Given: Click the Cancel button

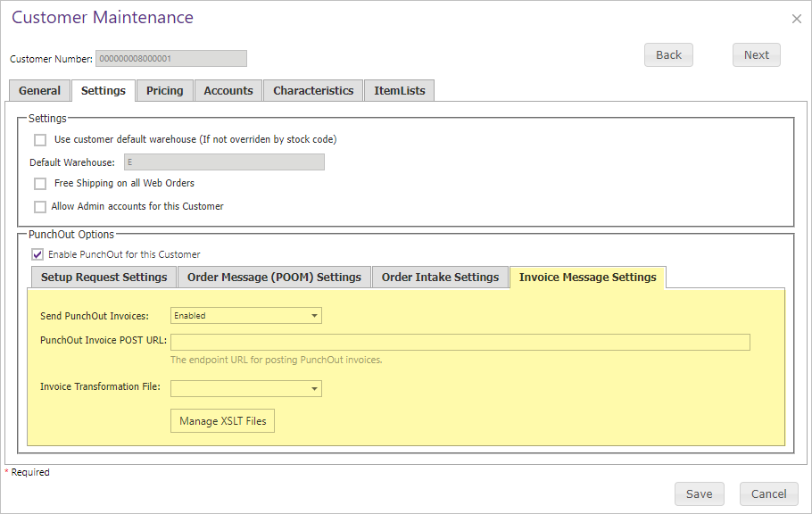Looking at the screenshot, I should tap(768, 494).
